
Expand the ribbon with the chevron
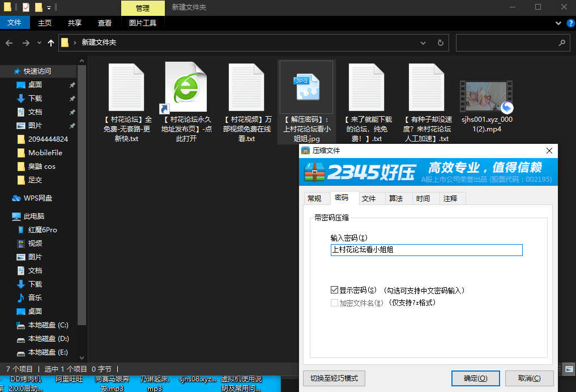558,23
